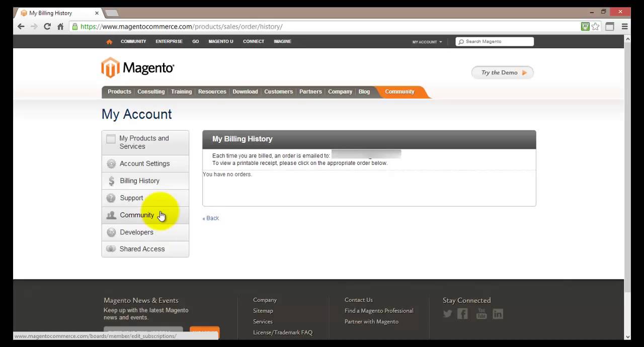Open the footer Company link

(x=265, y=300)
